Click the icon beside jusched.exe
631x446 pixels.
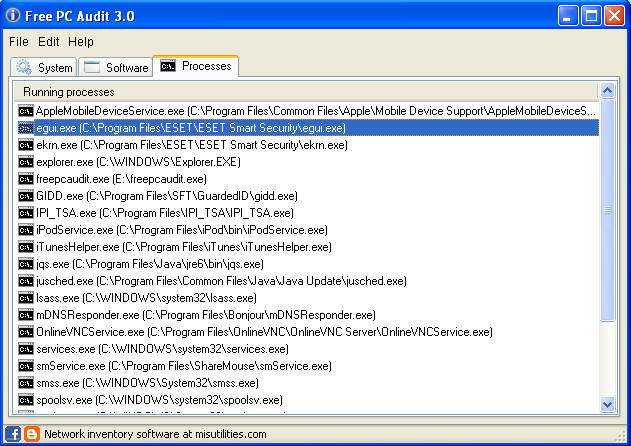point(26,281)
